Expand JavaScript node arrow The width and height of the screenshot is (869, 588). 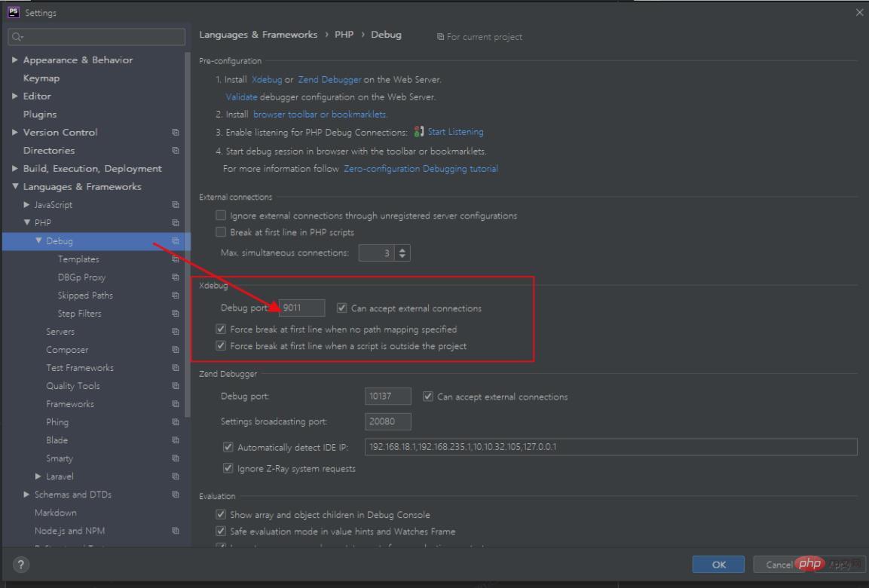[x=26, y=205]
